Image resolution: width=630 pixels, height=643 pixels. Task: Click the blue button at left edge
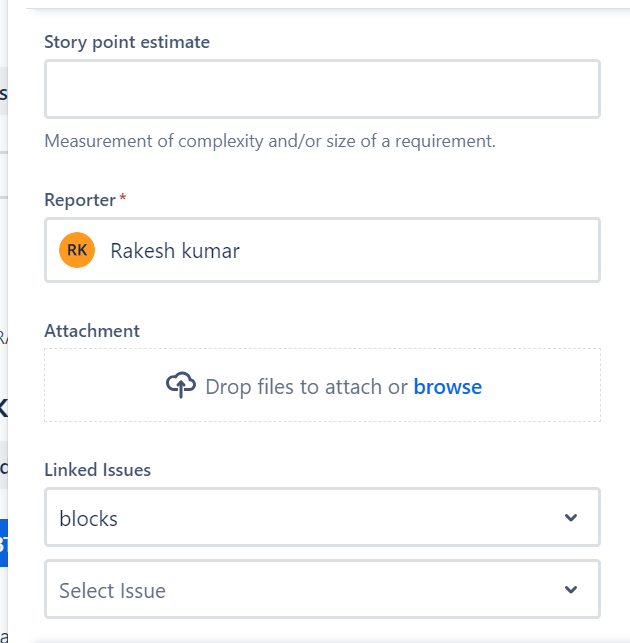tap(3, 543)
